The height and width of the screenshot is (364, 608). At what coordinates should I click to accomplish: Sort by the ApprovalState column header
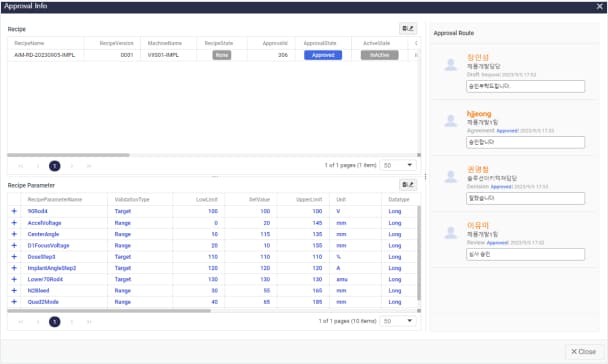(320, 43)
